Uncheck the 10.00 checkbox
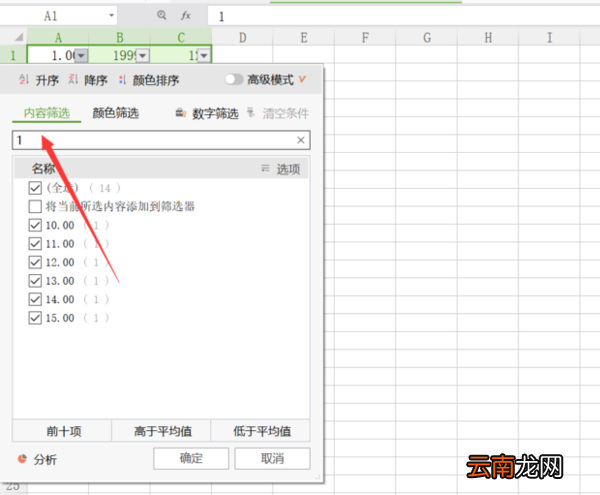Image resolution: width=600 pixels, height=495 pixels. click(x=35, y=225)
